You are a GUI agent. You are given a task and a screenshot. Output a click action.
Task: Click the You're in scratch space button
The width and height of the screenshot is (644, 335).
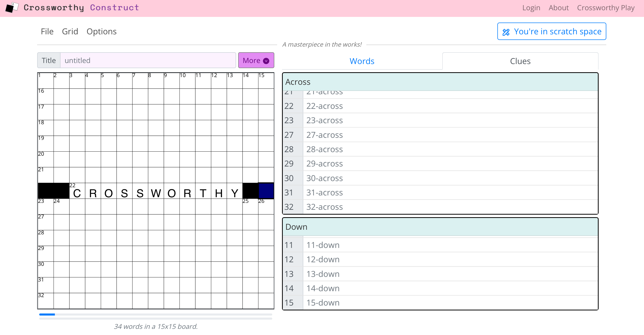pos(551,31)
